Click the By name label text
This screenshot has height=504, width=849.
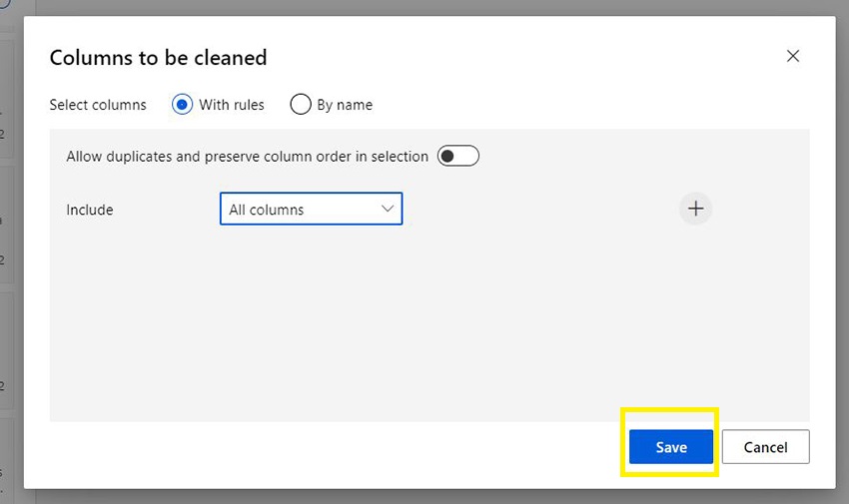click(x=345, y=105)
